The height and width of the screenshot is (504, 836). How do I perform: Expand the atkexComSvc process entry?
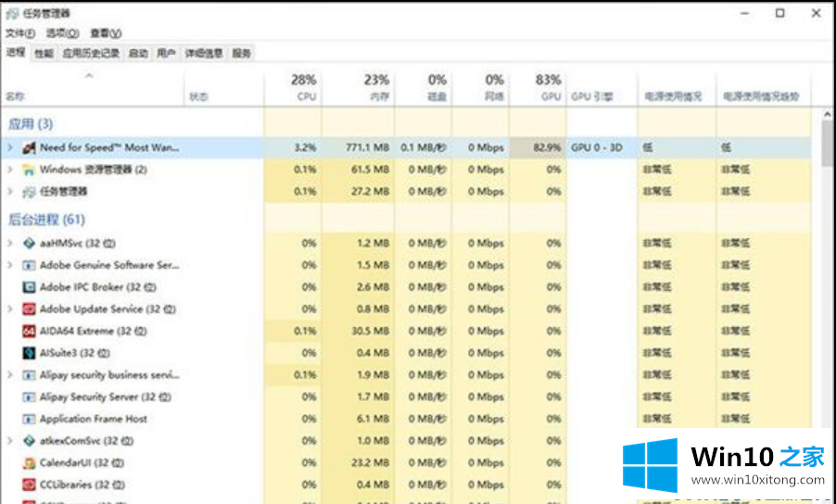pos(9,441)
